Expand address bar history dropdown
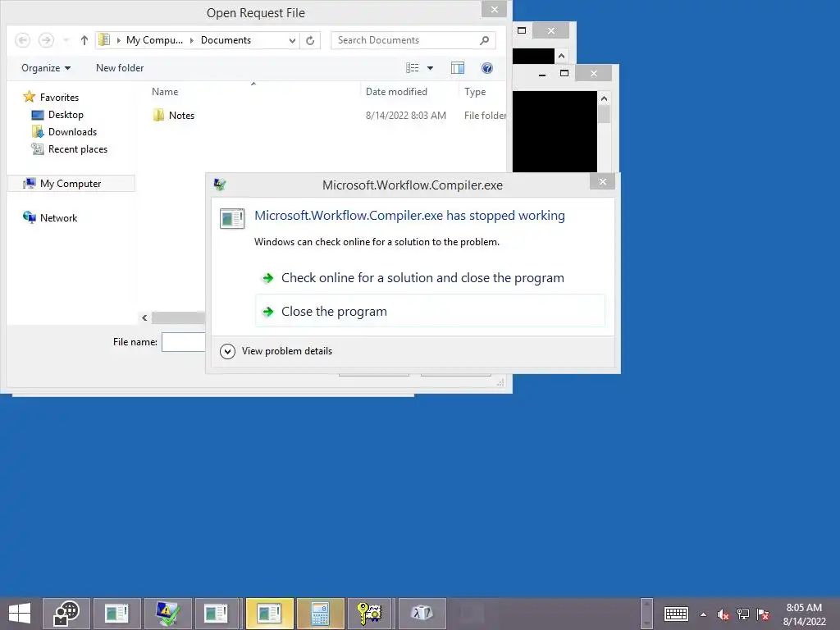 (292, 40)
